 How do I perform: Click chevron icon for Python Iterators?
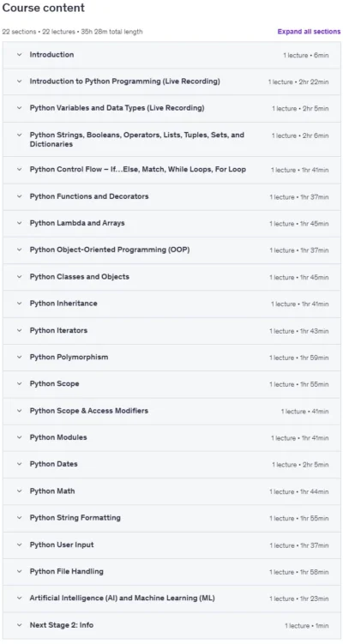(20, 330)
